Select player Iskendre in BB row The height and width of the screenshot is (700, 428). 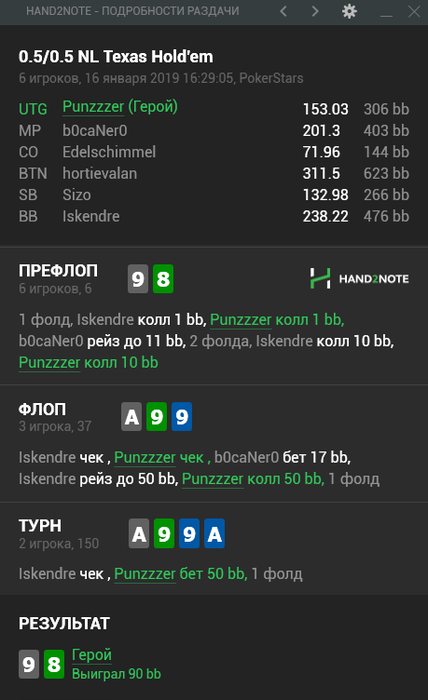pyautogui.click(x=91, y=217)
